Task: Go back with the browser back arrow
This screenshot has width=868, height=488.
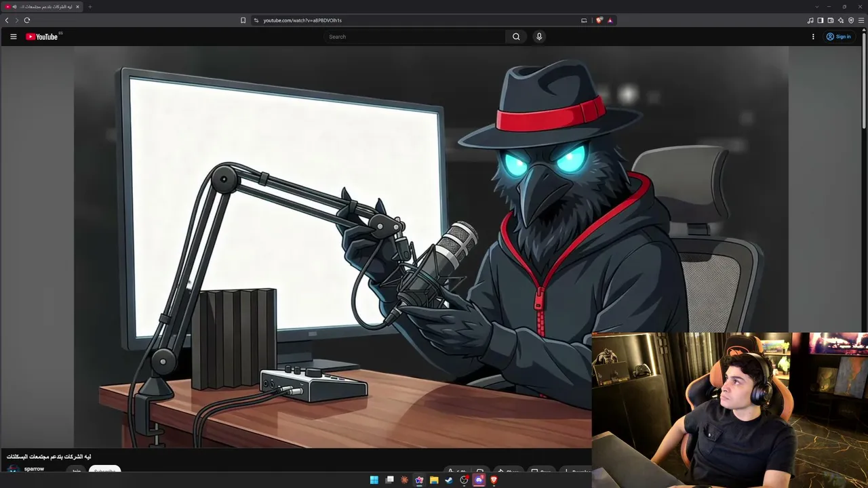Action: pos(7,20)
